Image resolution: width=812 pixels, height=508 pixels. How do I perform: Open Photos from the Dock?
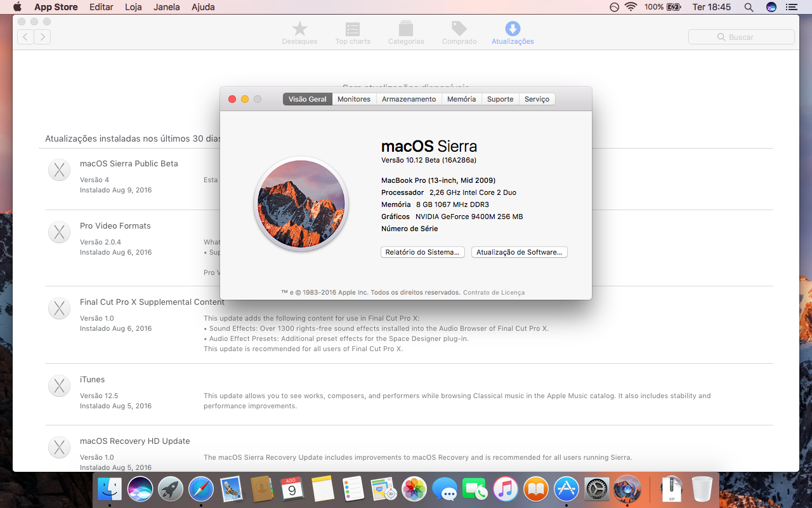(x=414, y=489)
